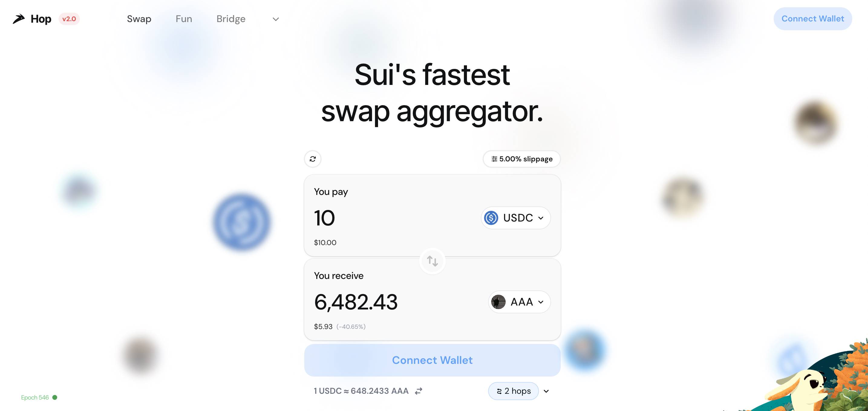This screenshot has height=411, width=868.
Task: Click the USDC token icon
Action: point(491,217)
